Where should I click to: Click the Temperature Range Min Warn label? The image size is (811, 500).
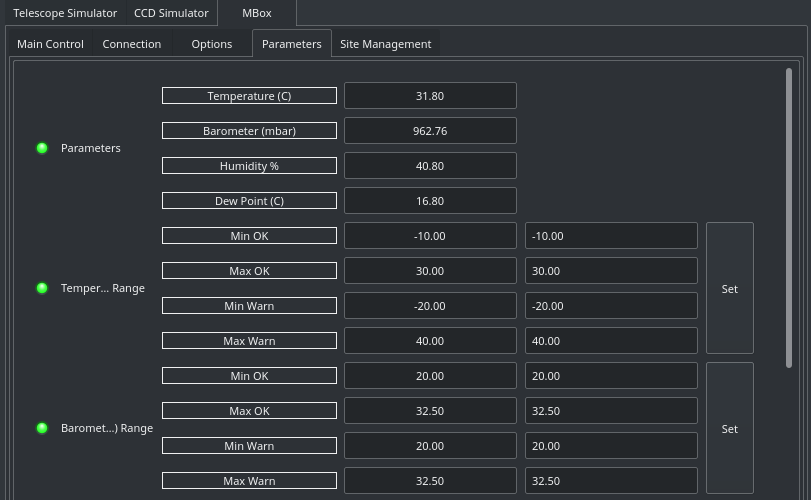[249, 306]
